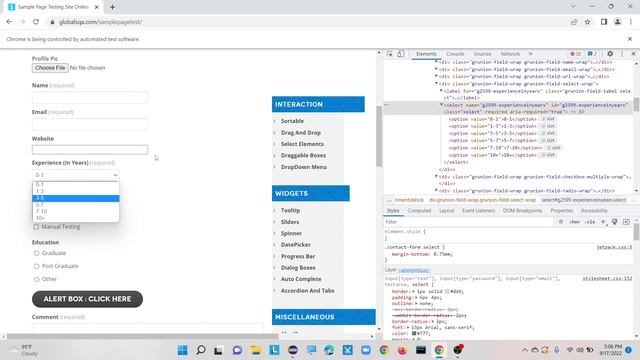The image size is (640, 360).
Task: Toggle rendering emulation paintbrush icon in Styles
Action: pos(615,222)
